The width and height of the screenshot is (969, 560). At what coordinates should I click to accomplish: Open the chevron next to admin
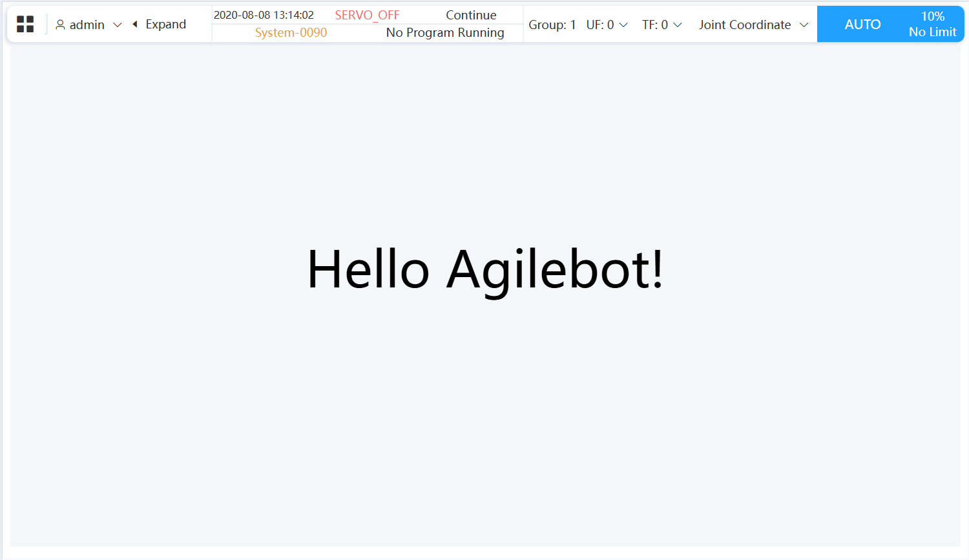[118, 25]
